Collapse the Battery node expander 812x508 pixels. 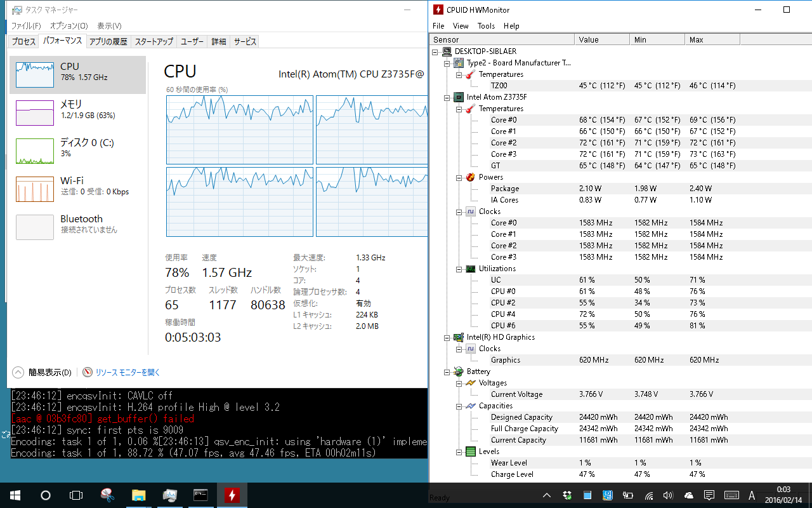pyautogui.click(x=447, y=371)
